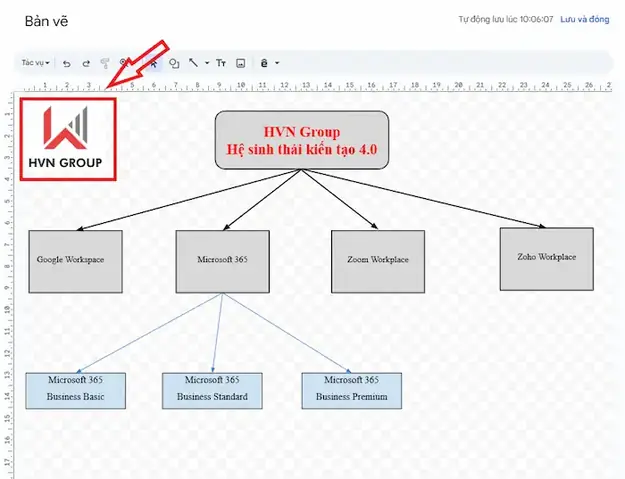Click the Bản vẽ dialog title
Screen dimensions: 625x479
coord(46,21)
